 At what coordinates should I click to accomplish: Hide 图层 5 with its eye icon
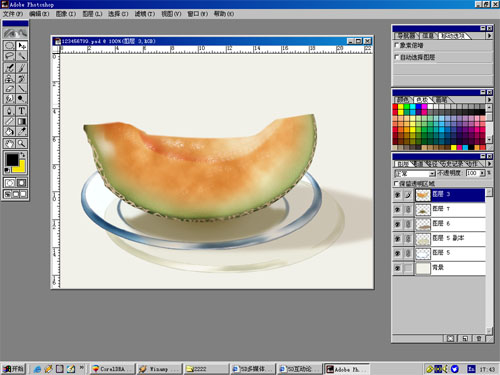(x=397, y=254)
